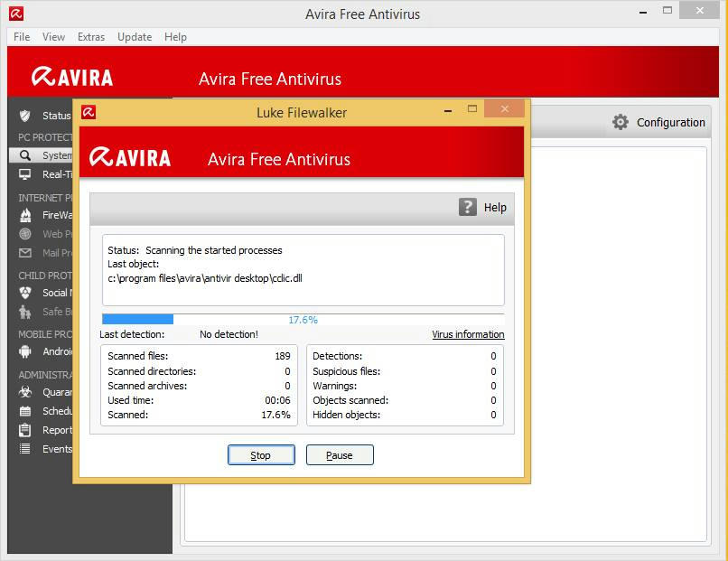This screenshot has width=728, height=561.
Task: Click the Hidden objects label
Action: (x=346, y=415)
